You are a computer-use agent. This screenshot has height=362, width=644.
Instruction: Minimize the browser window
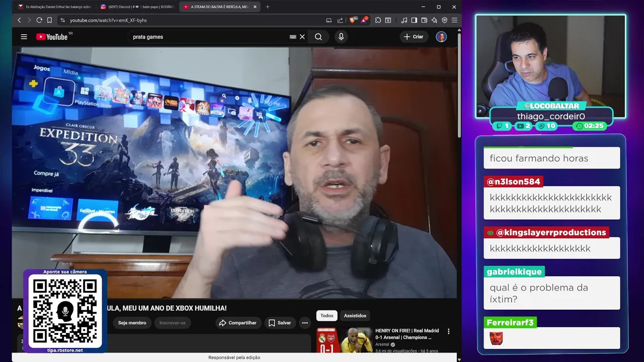423,7
